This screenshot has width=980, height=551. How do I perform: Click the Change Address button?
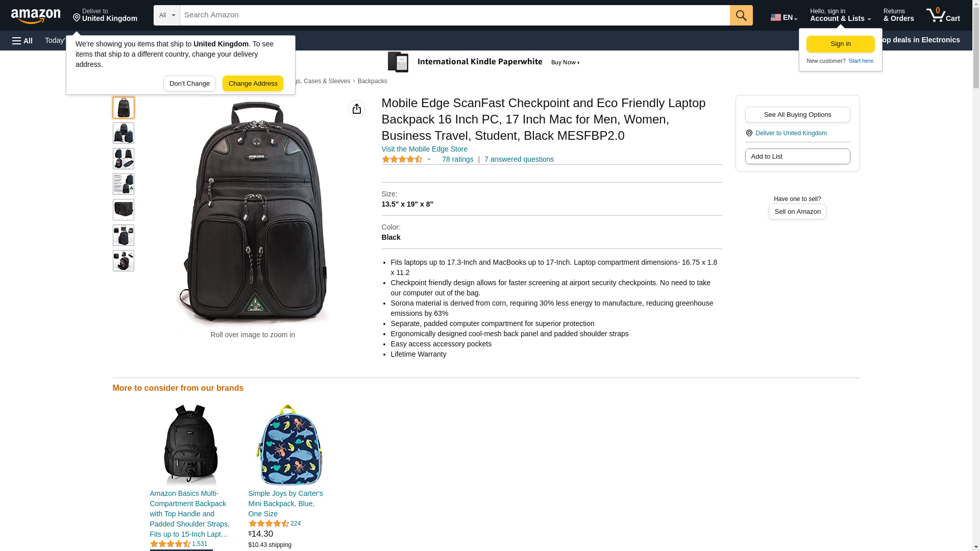click(253, 84)
